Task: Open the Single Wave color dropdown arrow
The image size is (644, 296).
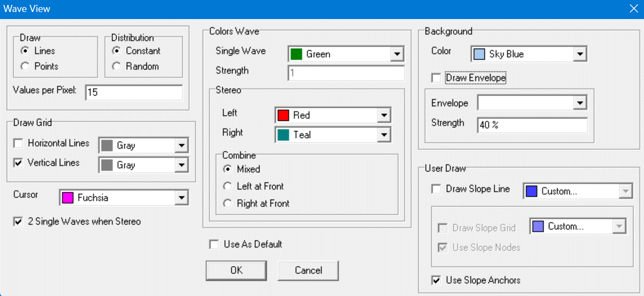Action: [x=397, y=54]
